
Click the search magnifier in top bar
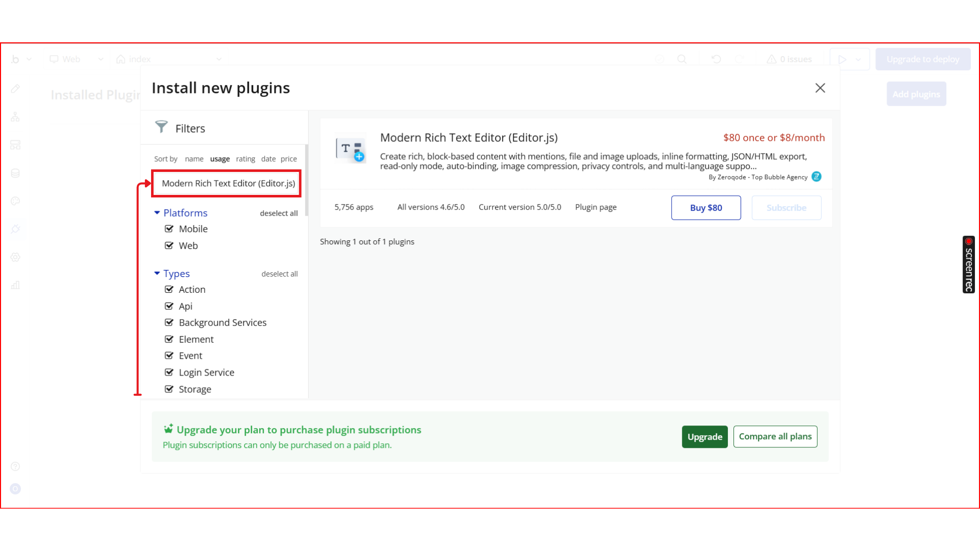coord(681,59)
